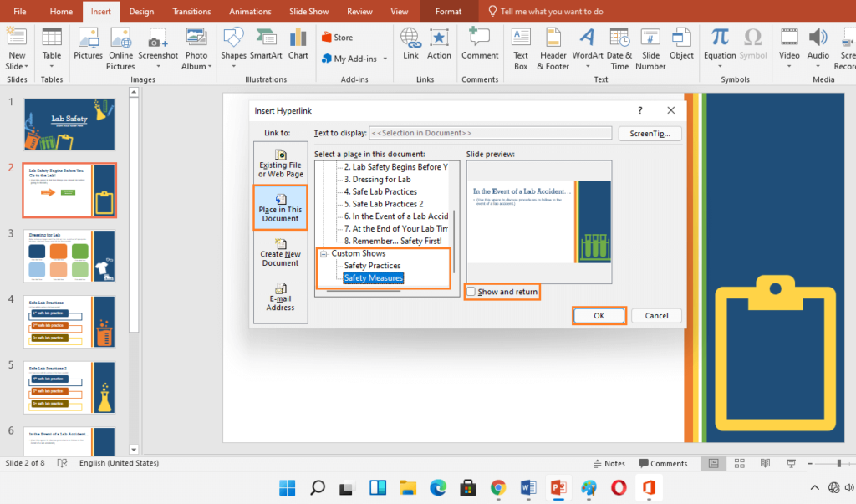This screenshot has width=856, height=504.
Task: Insert a Text Box
Action: tap(521, 49)
